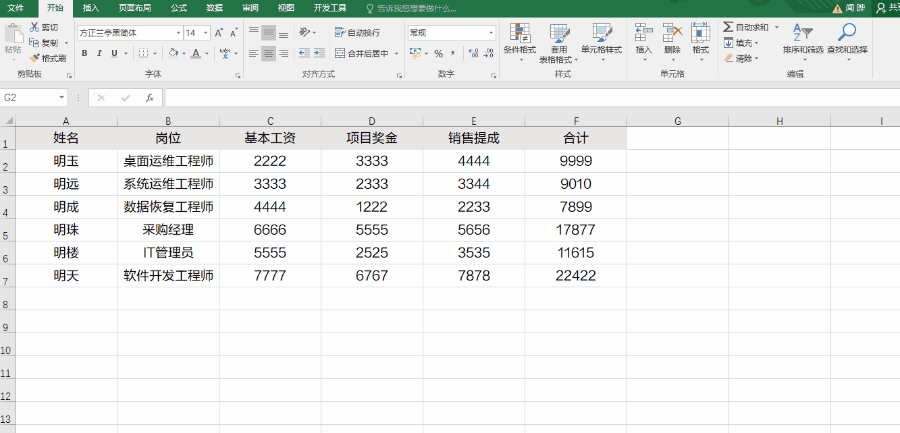
Task: Switch to the Data (数据) tab
Action: click(x=215, y=8)
